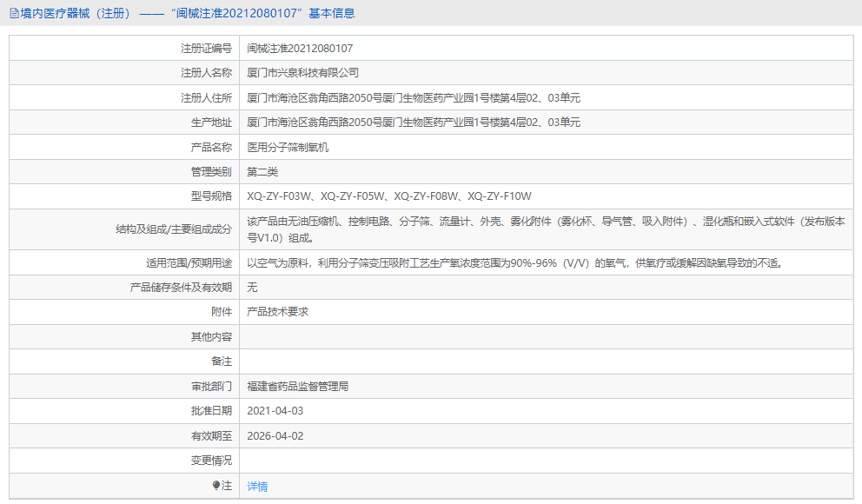Click the 附件 label

point(222,312)
